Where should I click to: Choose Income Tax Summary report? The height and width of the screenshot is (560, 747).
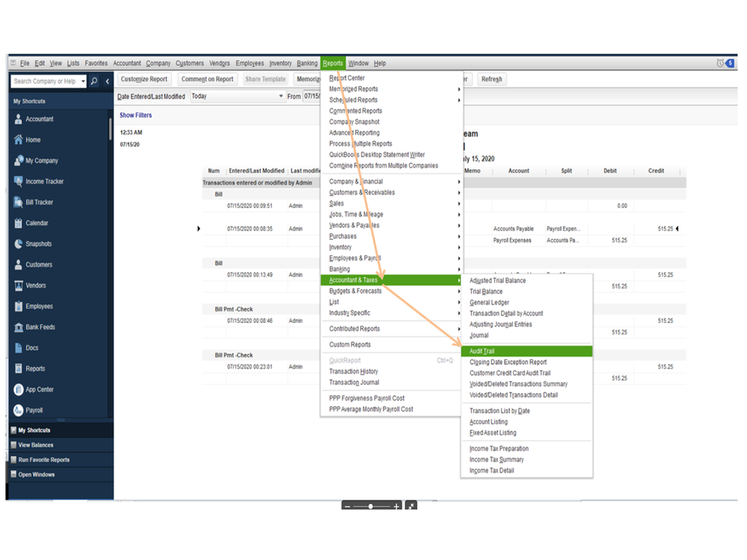(x=497, y=460)
